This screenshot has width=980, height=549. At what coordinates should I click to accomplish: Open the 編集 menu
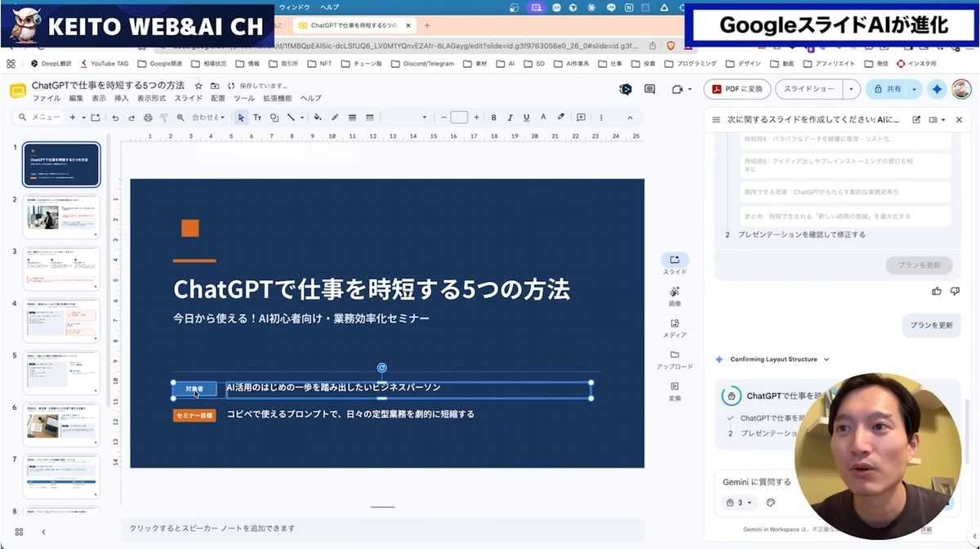click(x=77, y=98)
